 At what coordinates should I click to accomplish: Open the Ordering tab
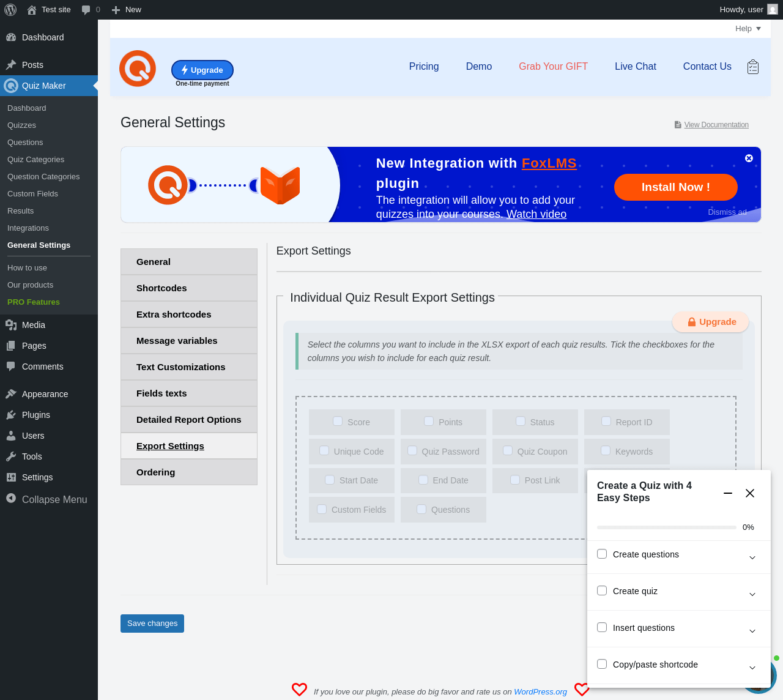point(189,472)
